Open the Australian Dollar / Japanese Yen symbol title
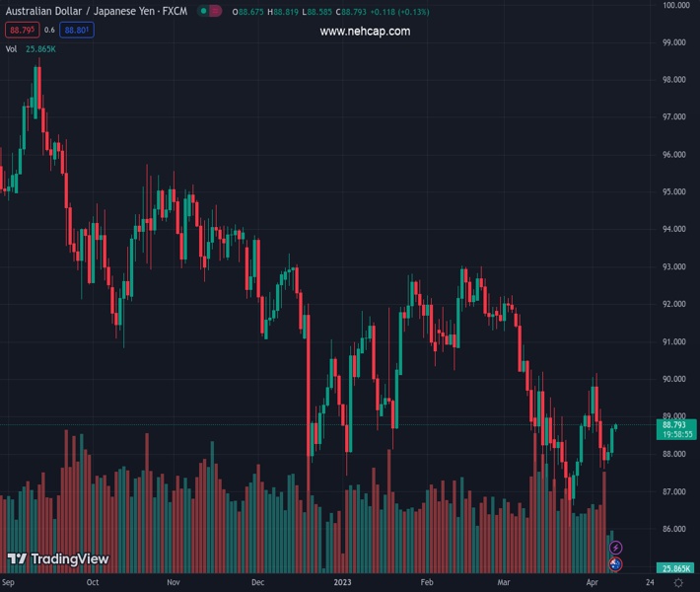 (x=96, y=12)
